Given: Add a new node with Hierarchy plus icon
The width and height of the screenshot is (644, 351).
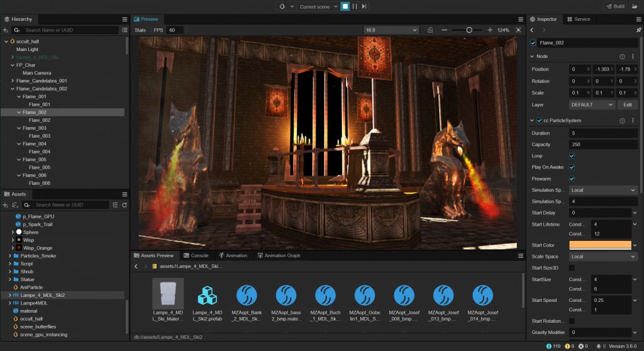Looking at the screenshot, I should tap(5, 30).
